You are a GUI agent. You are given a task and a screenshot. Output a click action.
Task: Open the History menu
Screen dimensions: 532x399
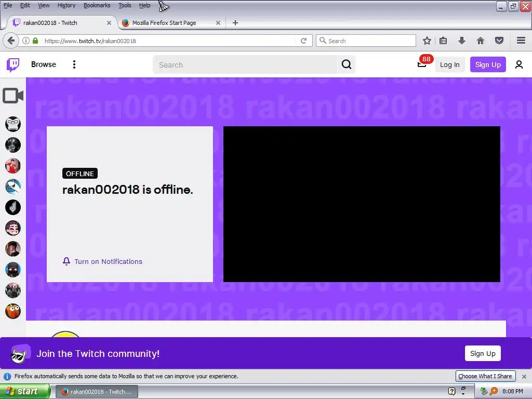66,5
